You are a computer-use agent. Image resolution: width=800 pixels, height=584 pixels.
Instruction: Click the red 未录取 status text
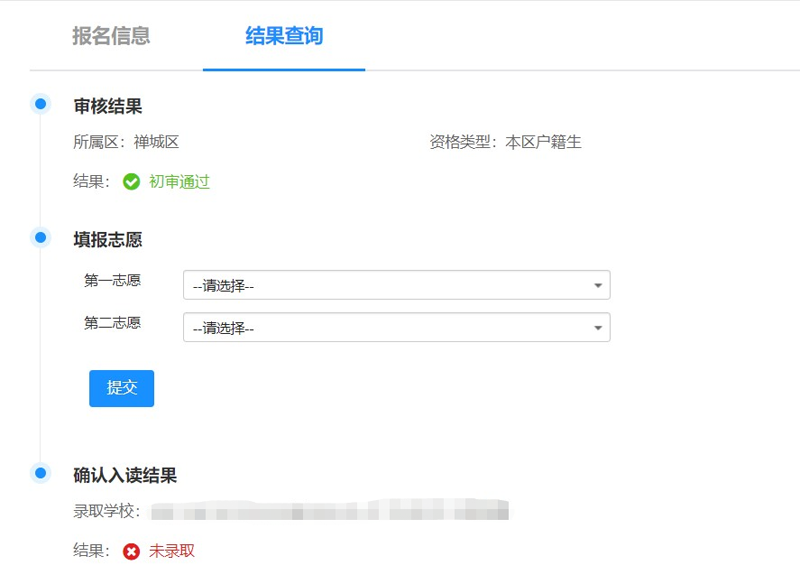(172, 551)
